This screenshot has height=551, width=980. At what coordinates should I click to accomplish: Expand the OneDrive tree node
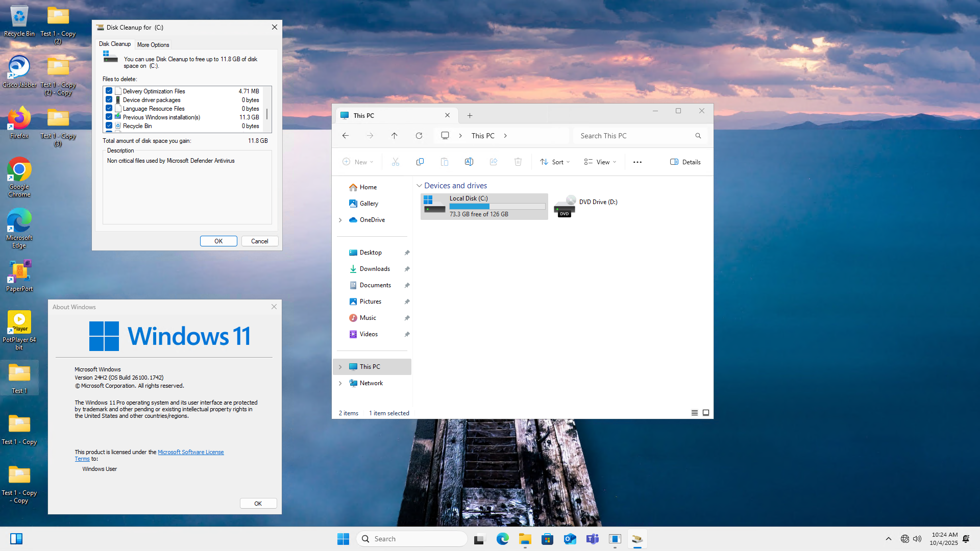[x=340, y=220]
